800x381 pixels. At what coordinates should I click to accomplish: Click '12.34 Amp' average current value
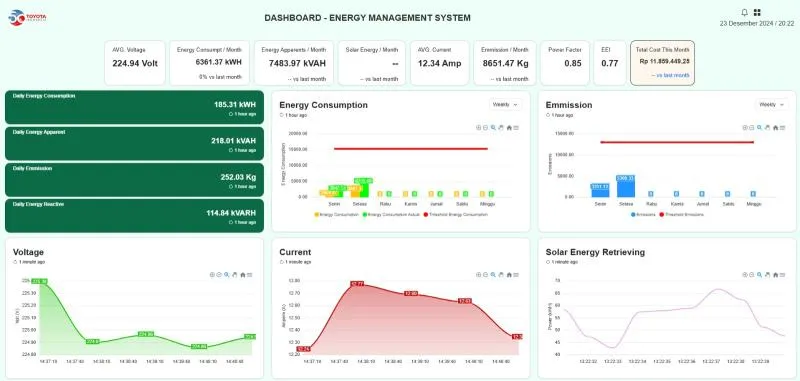tap(439, 64)
